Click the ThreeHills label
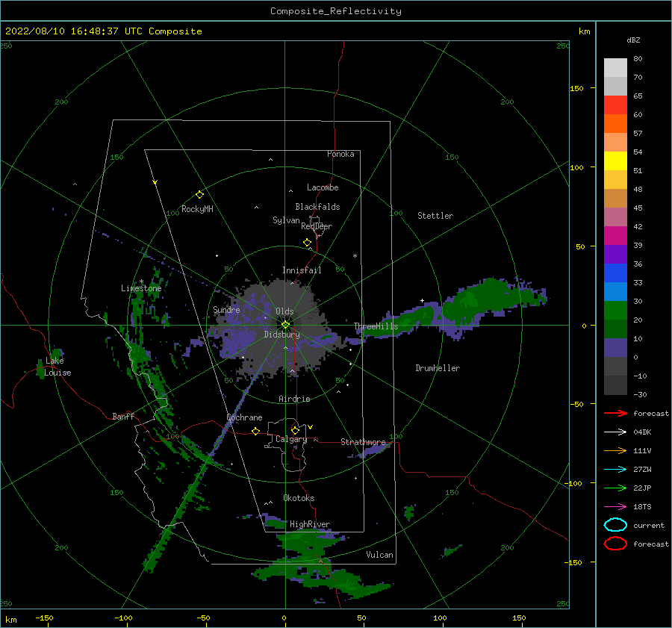The width and height of the screenshot is (672, 628). point(376,326)
